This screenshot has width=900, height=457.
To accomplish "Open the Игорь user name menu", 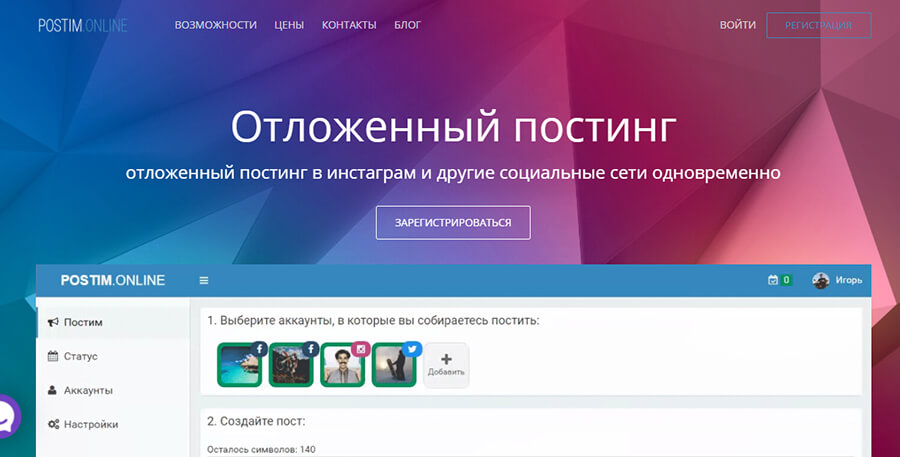I will [849, 280].
